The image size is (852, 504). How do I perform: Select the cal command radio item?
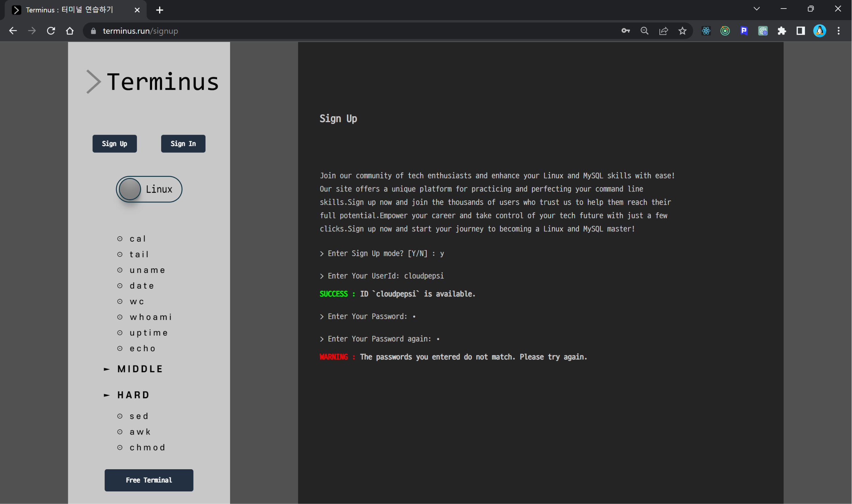click(x=120, y=239)
